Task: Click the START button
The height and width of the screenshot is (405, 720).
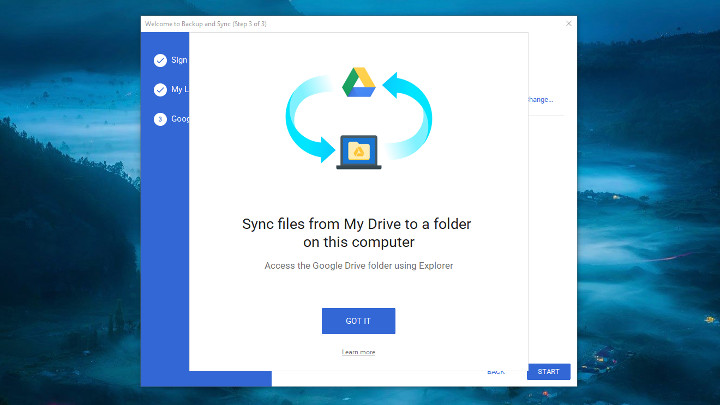Action: pyautogui.click(x=548, y=371)
